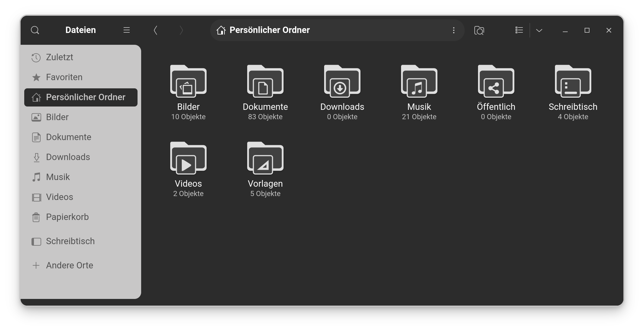The image size is (644, 331).
Task: Click the folder search icon beside path bar
Action: pos(479,30)
